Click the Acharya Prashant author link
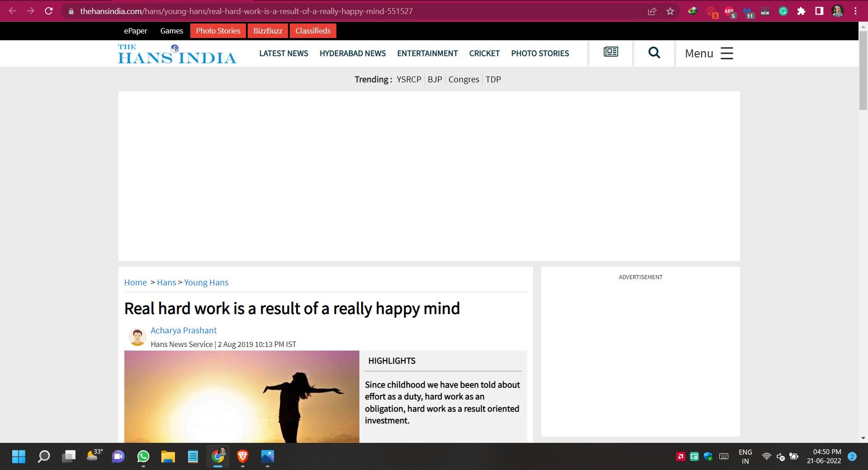Viewport: 868px width, 470px height. (184, 330)
